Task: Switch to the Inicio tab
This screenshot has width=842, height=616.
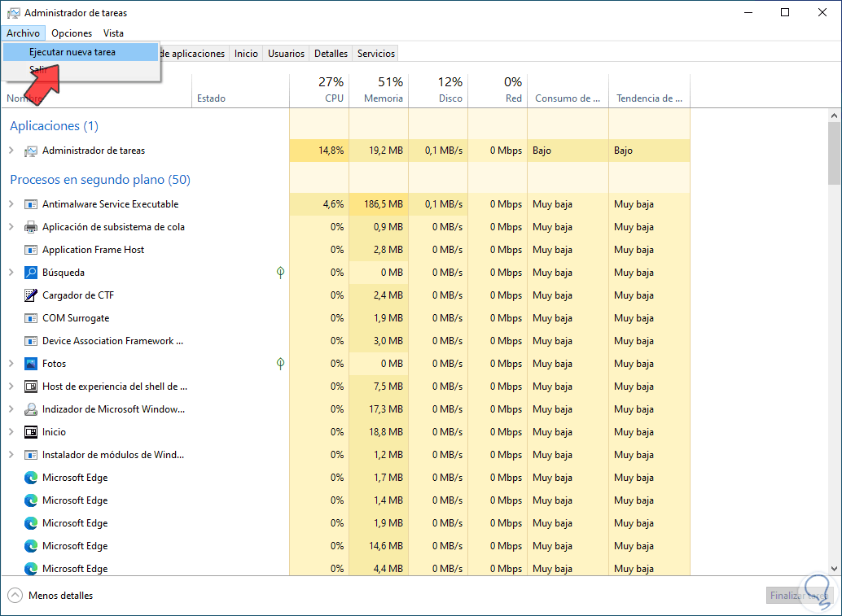Action: pos(246,54)
